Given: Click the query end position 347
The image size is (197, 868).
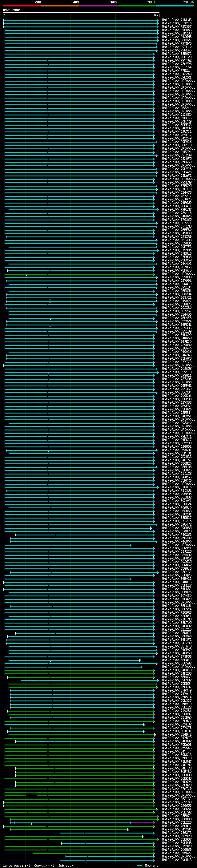Looking at the screenshot, I should click(x=155, y=15).
